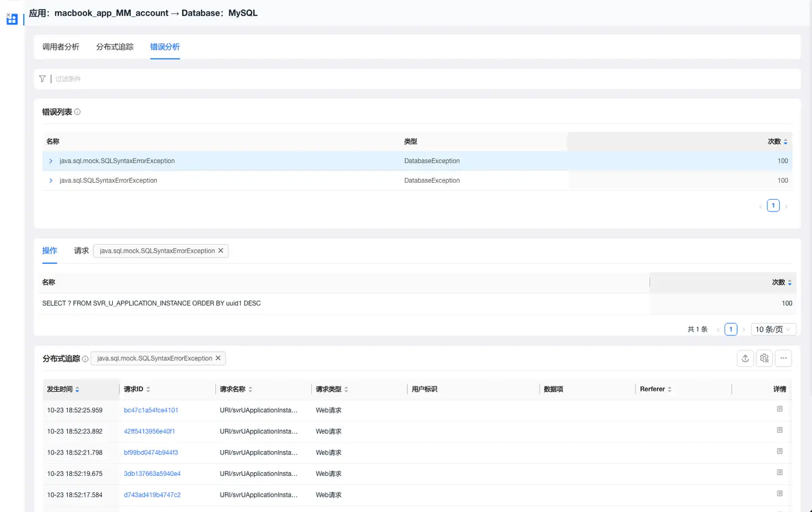
Task: Switch to the 调用者分析 tab
Action: (60, 47)
